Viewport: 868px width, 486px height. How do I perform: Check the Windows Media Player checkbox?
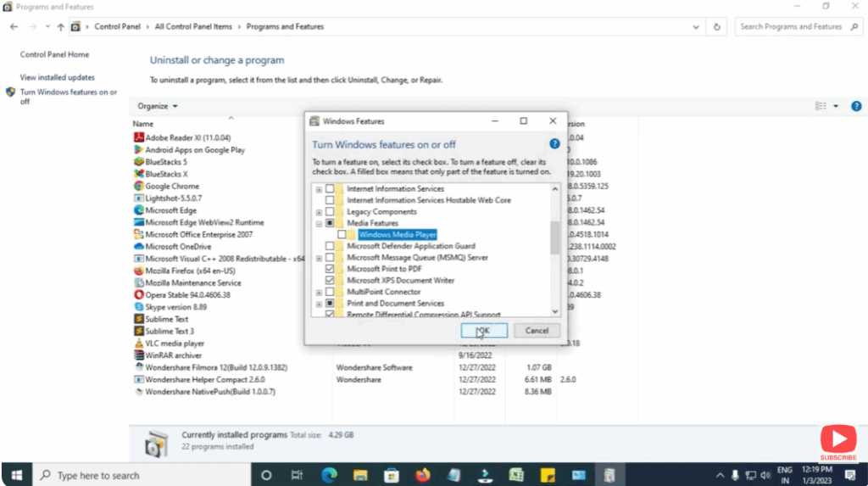[x=342, y=234]
